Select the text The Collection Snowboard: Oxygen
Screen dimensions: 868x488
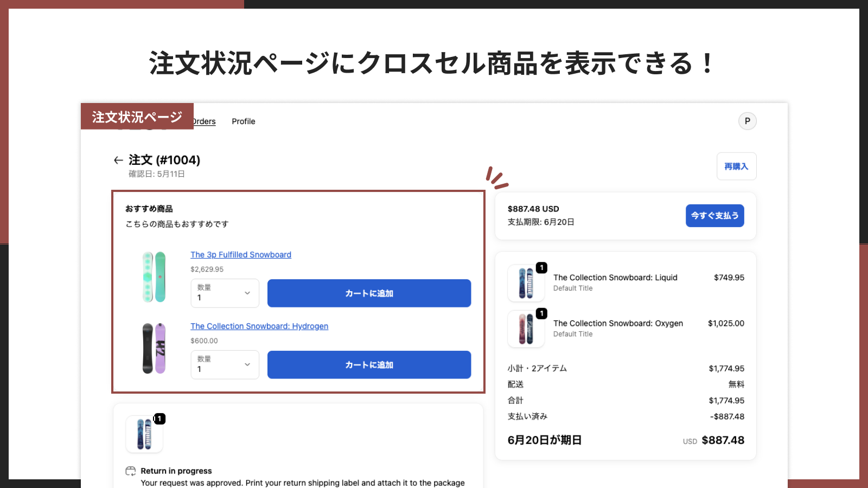pos(618,323)
